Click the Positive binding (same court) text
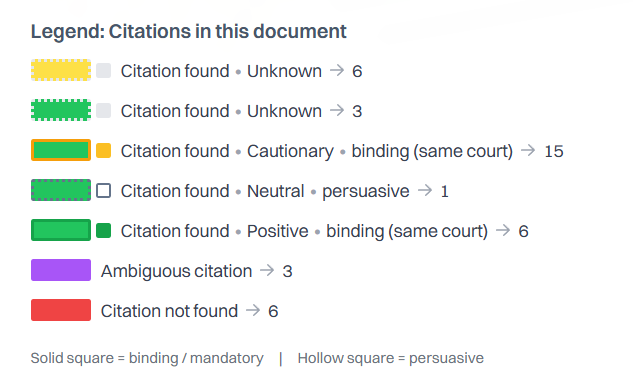The width and height of the screenshot is (633, 388). (367, 231)
